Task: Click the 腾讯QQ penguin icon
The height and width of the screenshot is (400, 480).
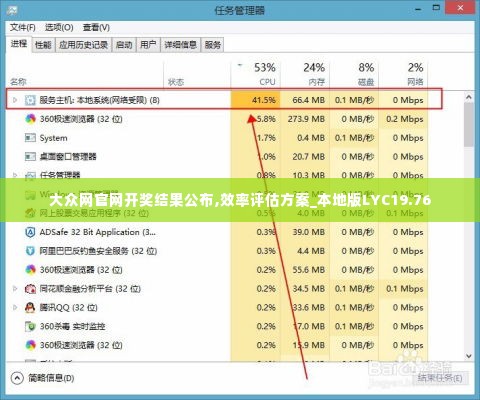Action: pos(30,307)
